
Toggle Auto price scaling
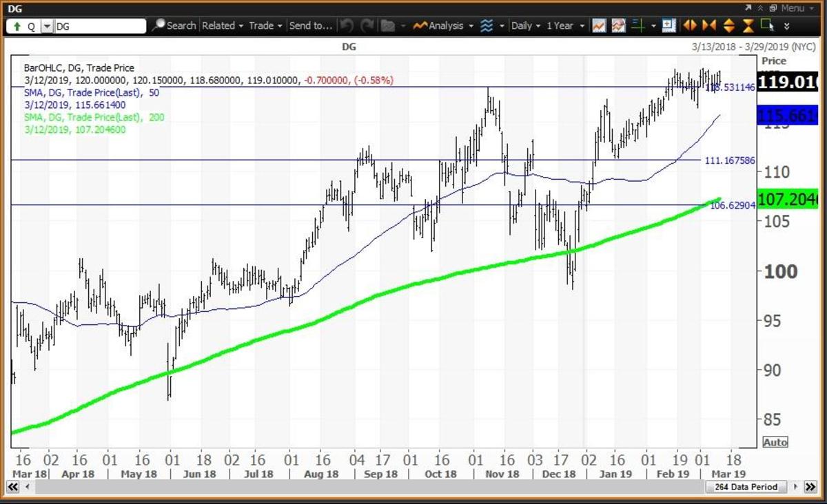(775, 442)
